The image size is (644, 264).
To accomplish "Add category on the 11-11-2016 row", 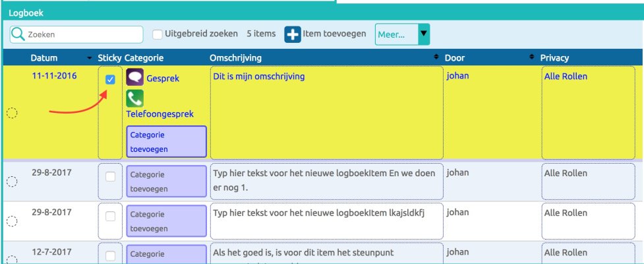I will [166, 141].
